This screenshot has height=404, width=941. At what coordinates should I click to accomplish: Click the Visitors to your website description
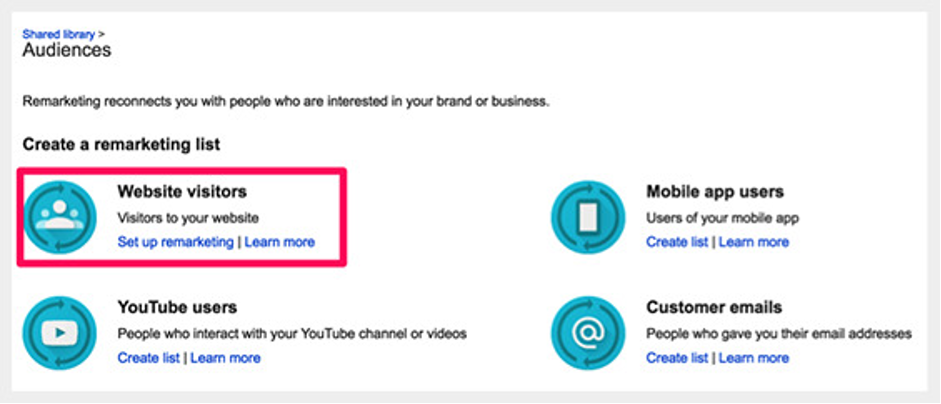[x=188, y=217]
